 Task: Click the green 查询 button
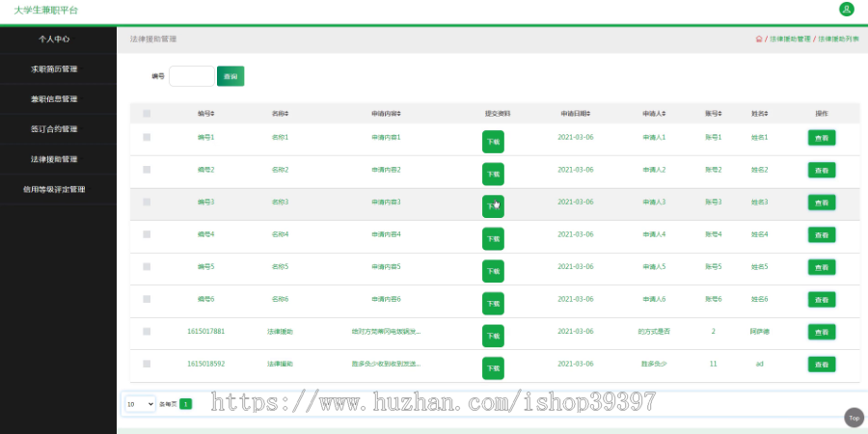(231, 76)
